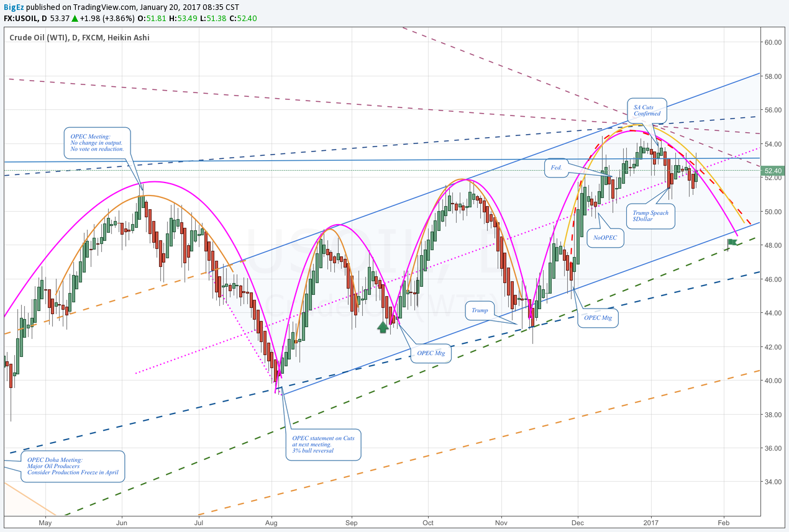Click the 48.00 price axis label
Viewport: 789px width, 532px height.
pos(773,245)
